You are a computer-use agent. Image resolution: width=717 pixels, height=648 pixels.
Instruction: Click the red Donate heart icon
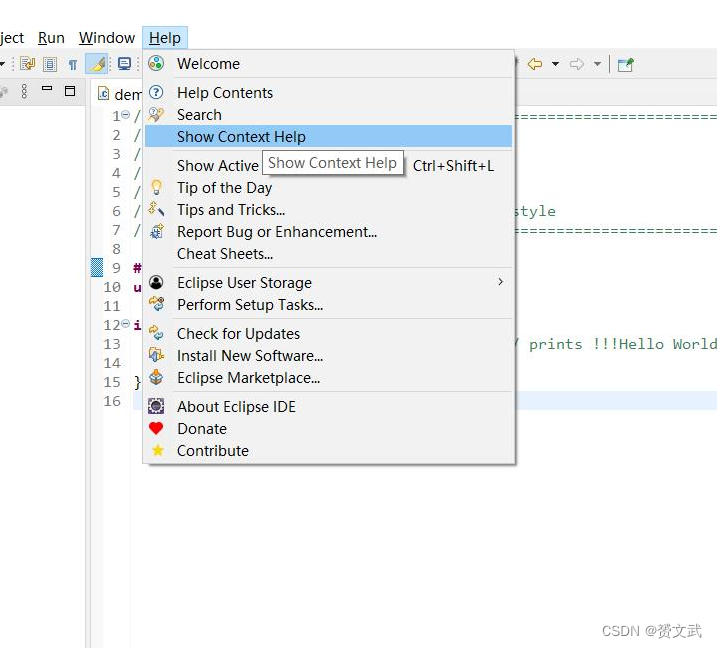pyautogui.click(x=156, y=428)
